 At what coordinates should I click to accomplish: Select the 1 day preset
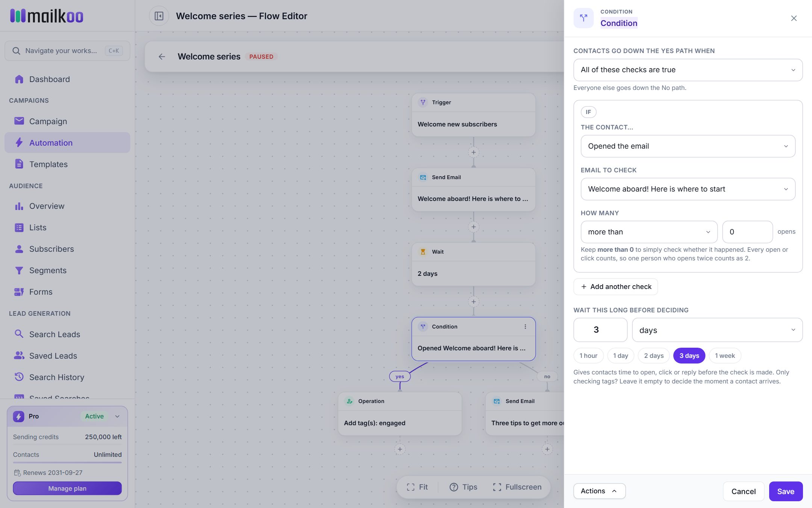[x=621, y=356]
